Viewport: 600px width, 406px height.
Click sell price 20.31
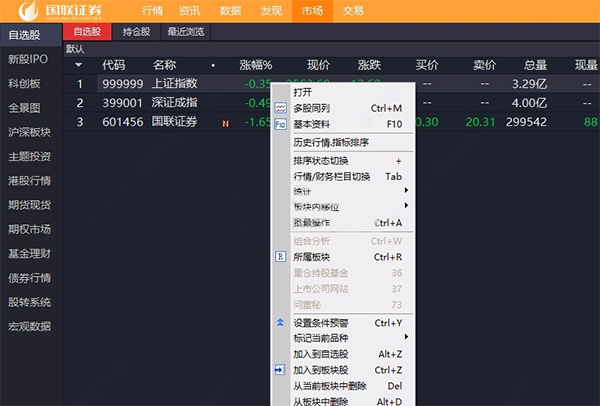[481, 122]
